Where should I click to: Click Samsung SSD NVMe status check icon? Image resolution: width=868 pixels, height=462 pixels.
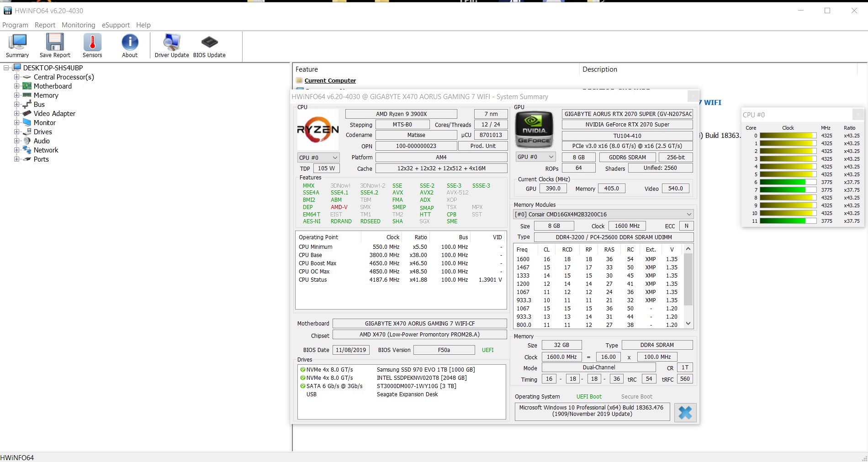coord(302,370)
